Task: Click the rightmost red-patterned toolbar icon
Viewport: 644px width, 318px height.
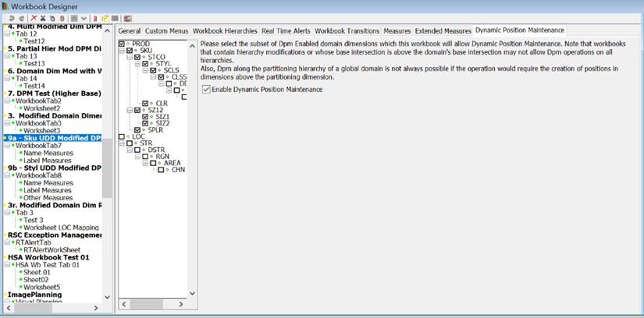Action: click(x=128, y=19)
